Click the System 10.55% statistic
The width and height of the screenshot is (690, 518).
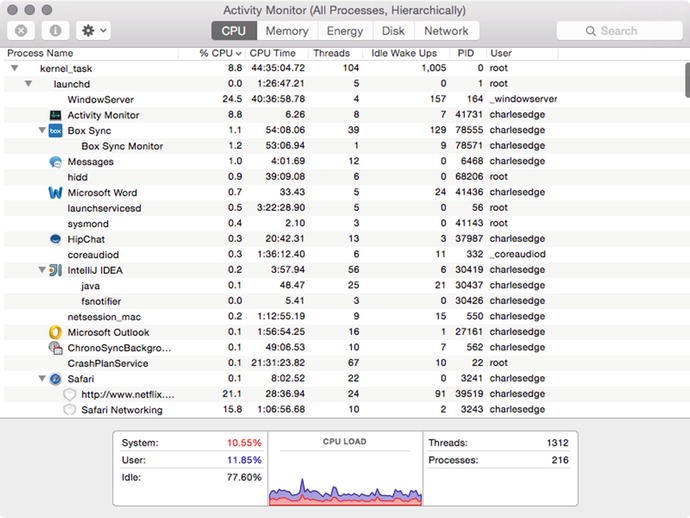pyautogui.click(x=191, y=443)
